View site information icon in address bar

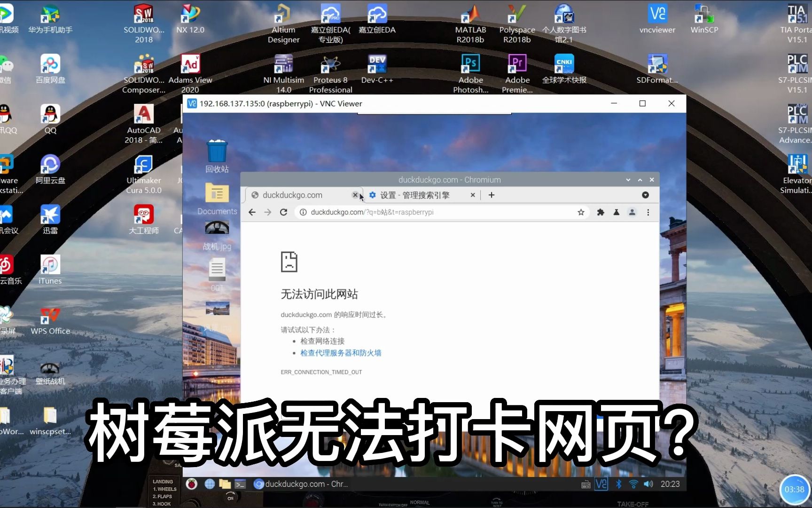tap(303, 212)
